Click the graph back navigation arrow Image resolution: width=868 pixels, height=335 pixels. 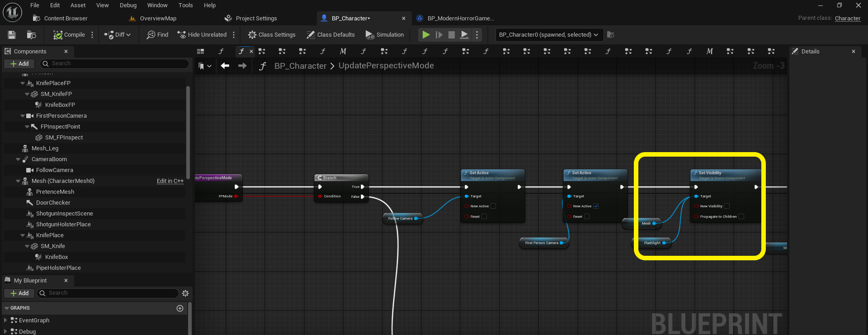(225, 66)
